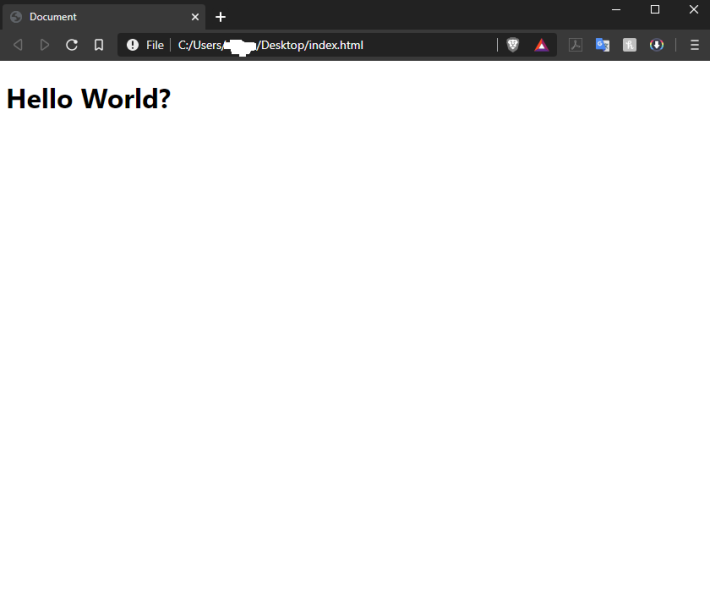Open the Adobe Acrobat PDF extension
The height and width of the screenshot is (602, 710).
pyautogui.click(x=576, y=45)
